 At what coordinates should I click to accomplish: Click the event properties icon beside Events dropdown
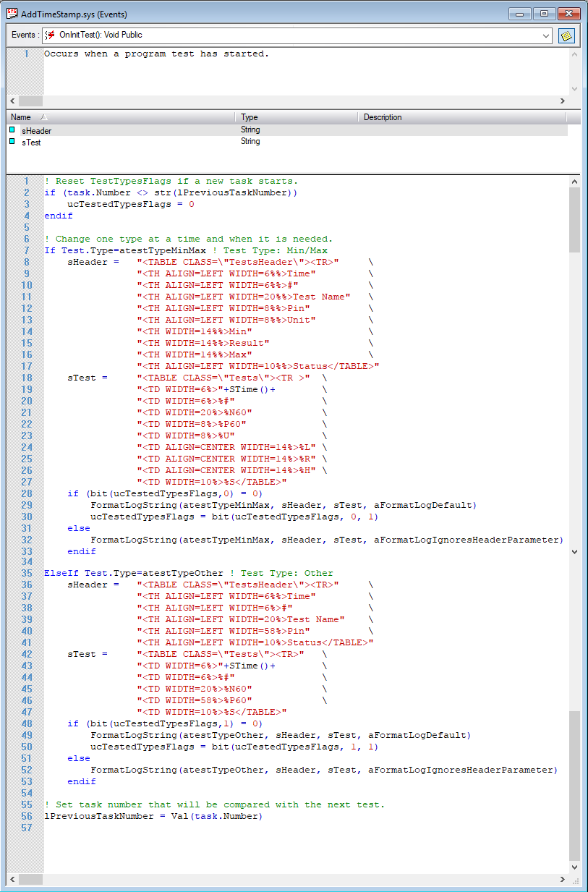coord(566,35)
